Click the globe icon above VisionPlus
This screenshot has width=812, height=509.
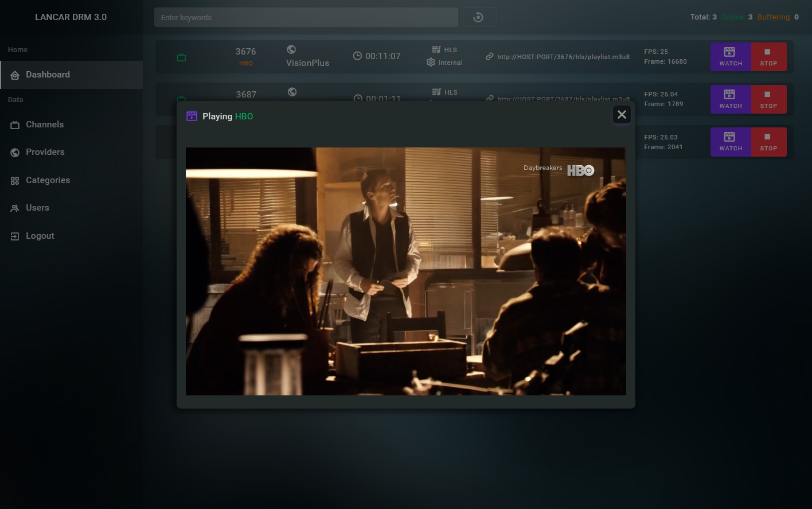pyautogui.click(x=291, y=50)
